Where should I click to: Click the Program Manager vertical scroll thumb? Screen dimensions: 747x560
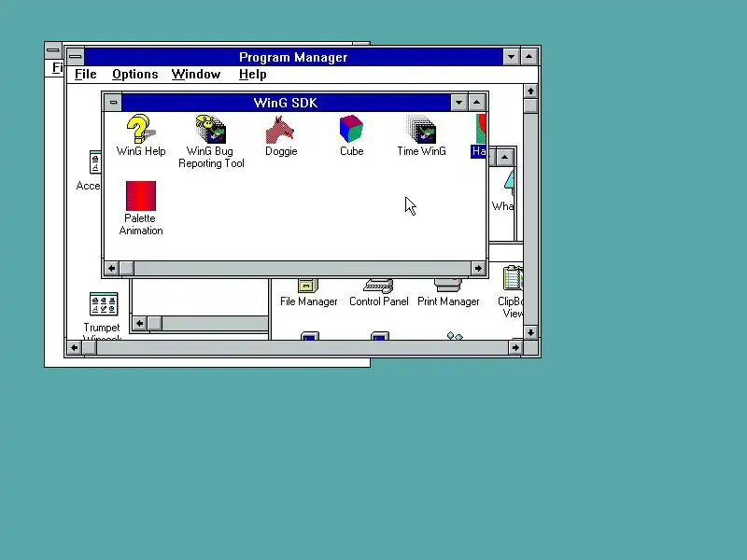(x=530, y=105)
